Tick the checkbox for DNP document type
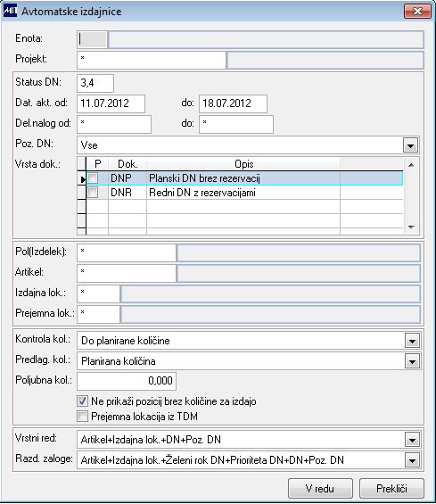The height and width of the screenshot is (504, 436). click(93, 178)
